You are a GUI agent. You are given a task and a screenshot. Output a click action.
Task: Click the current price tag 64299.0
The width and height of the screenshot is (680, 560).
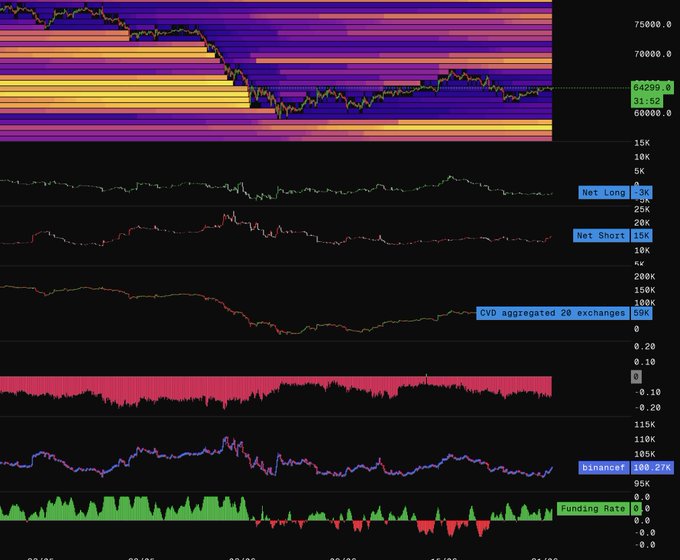click(x=652, y=88)
